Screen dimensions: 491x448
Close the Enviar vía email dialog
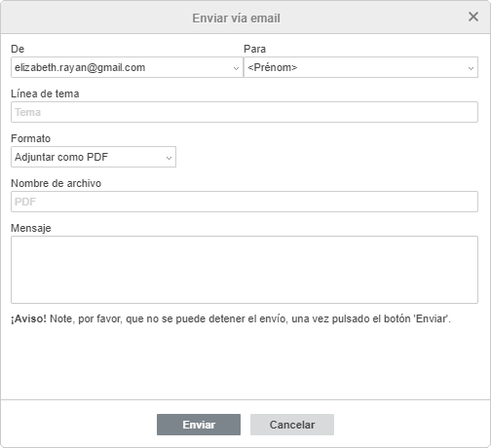pyautogui.click(x=473, y=17)
